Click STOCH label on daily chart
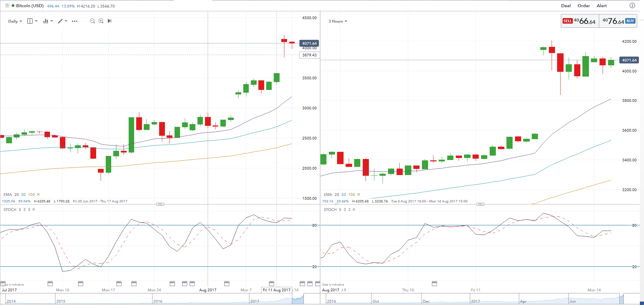644x305 pixels. (10, 210)
